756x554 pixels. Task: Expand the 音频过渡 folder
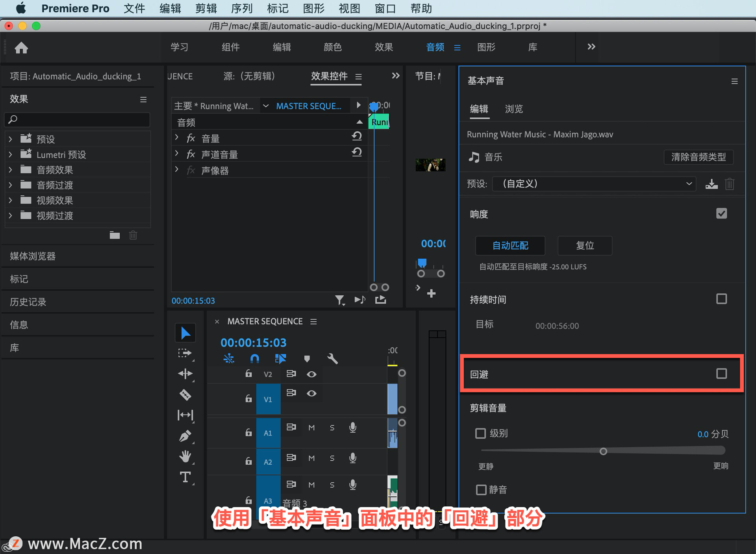[11, 185]
